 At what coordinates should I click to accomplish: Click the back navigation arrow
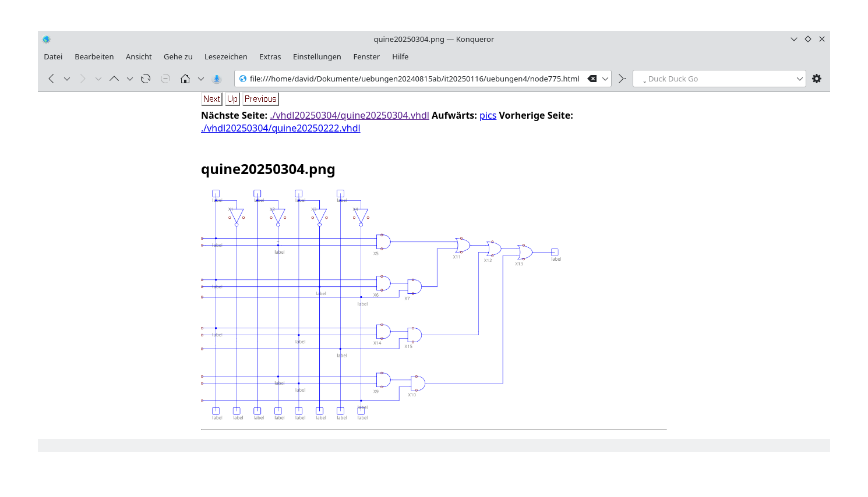click(x=51, y=78)
